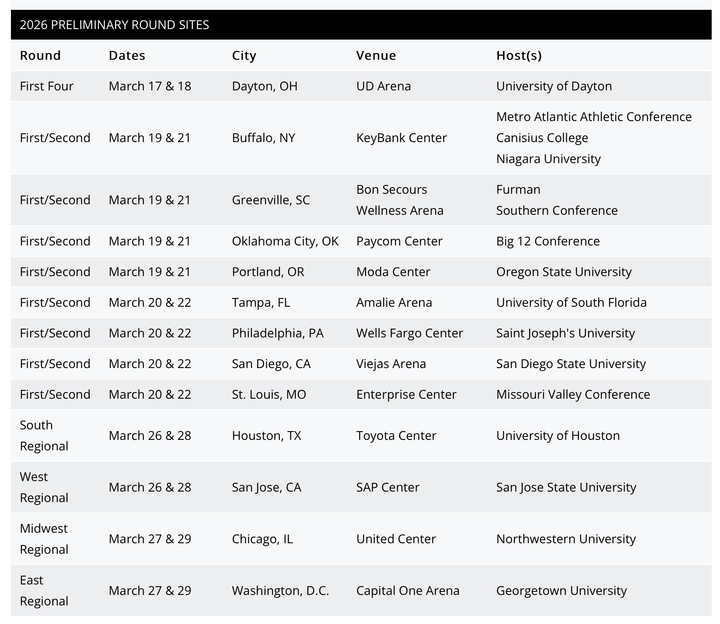This screenshot has height=624, width=720.
Task: Select the Dates column header
Action: tap(127, 56)
